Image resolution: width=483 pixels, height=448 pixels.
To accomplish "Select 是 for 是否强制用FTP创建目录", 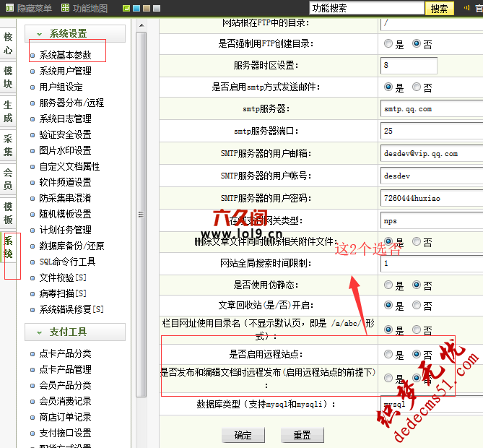I will click(389, 44).
